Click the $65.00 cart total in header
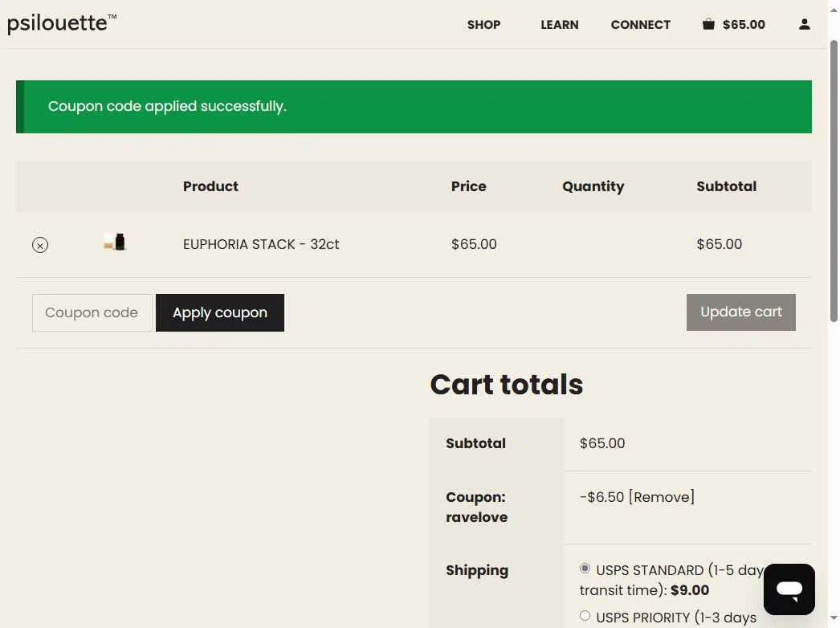 (x=744, y=25)
